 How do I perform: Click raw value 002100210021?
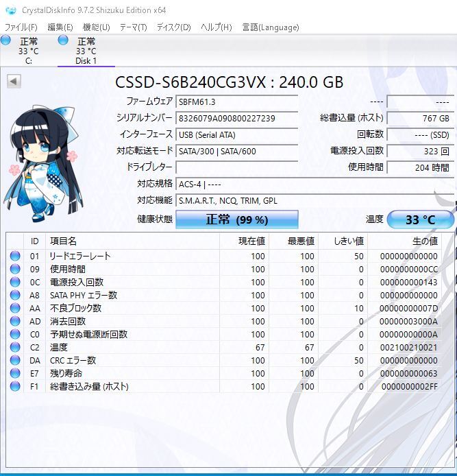[409, 347]
